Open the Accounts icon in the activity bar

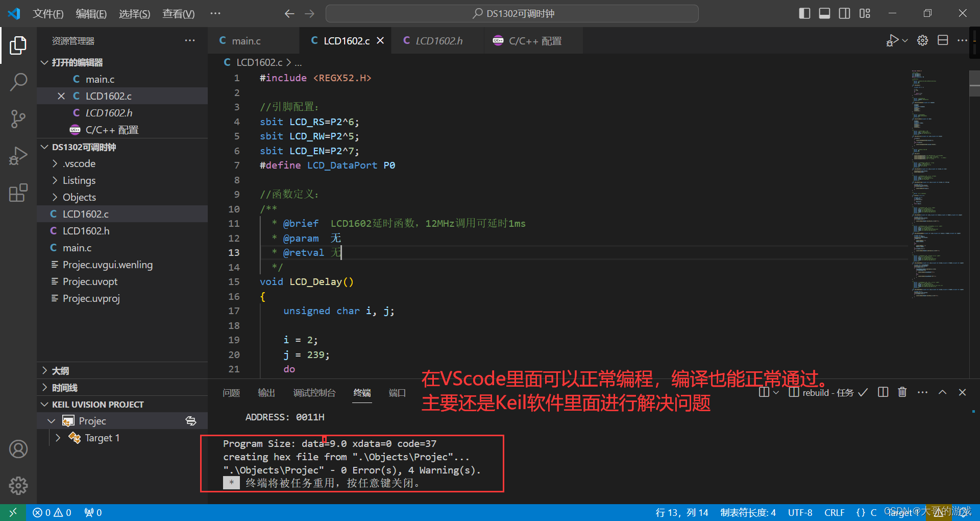point(18,449)
